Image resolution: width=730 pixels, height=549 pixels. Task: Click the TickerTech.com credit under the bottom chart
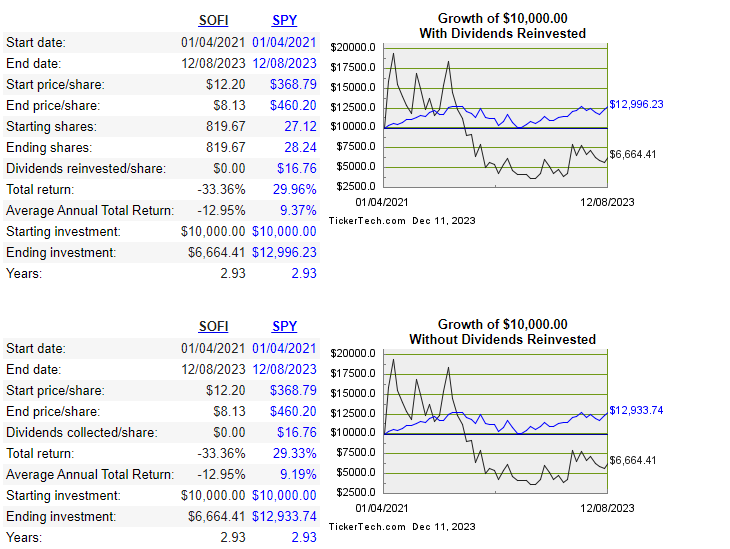tap(367, 526)
